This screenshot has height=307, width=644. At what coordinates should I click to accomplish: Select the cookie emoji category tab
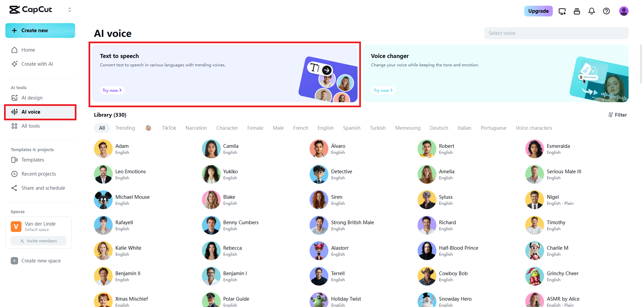(148, 128)
